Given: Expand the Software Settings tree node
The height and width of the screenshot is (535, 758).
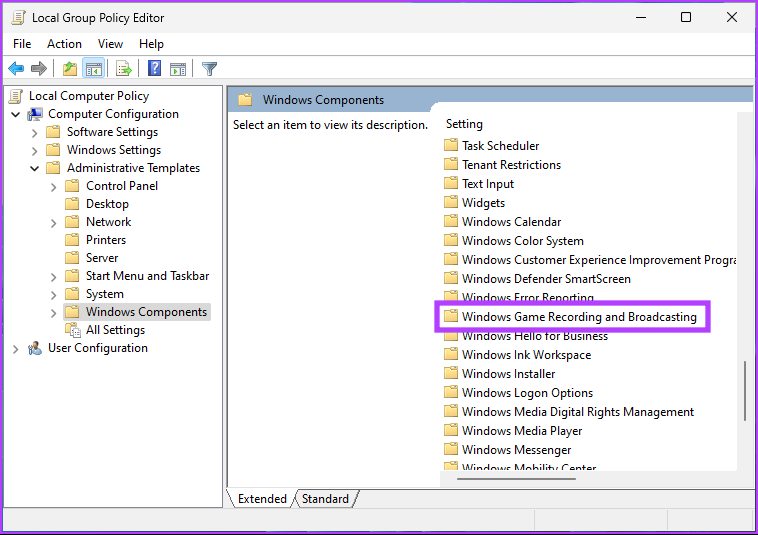Looking at the screenshot, I should tap(35, 132).
